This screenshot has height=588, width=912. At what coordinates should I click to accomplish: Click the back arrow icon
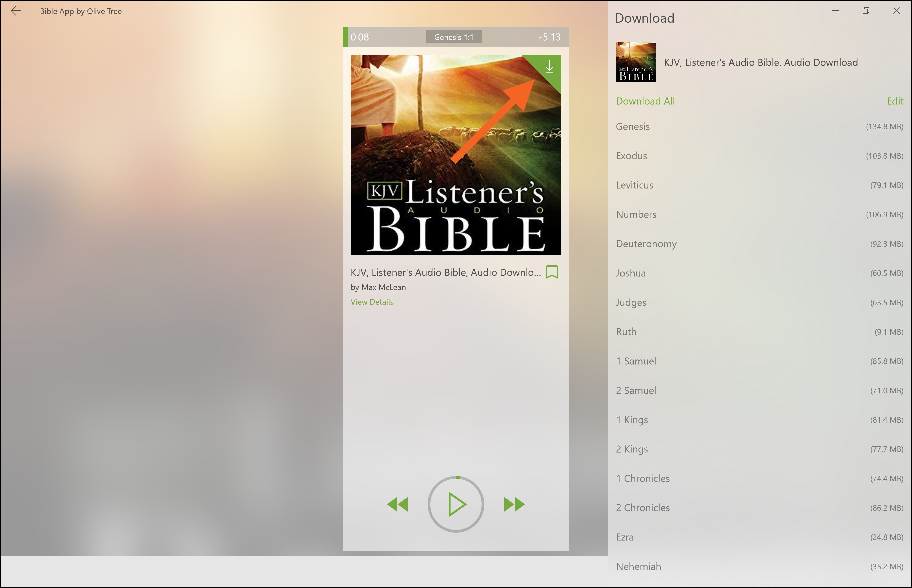[x=16, y=11]
